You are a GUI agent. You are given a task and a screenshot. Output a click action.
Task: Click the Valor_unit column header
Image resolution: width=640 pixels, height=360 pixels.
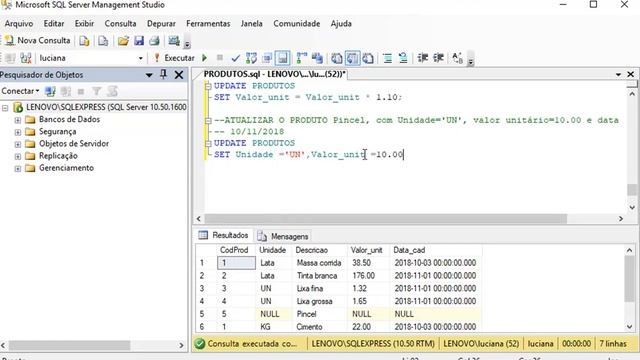367,250
